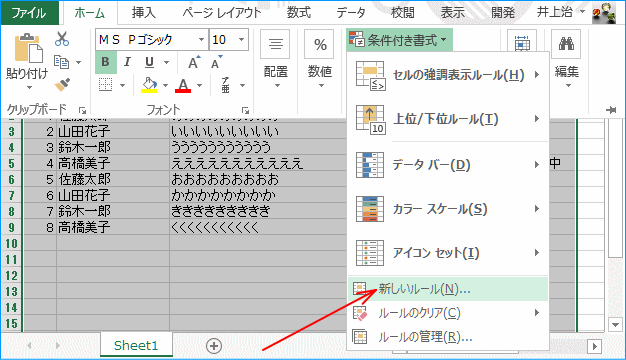This screenshot has height=360, width=626.
Task: Switch to the 挿入 tab
Action: click(143, 13)
